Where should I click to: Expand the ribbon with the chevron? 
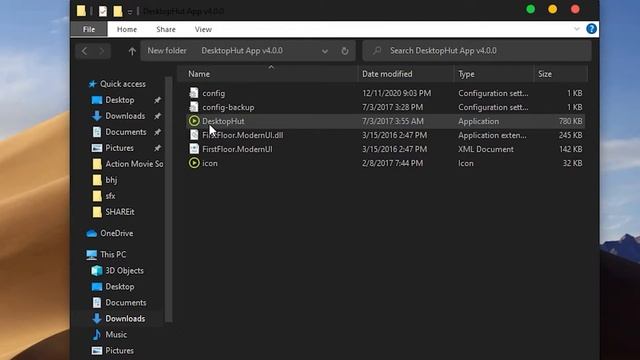click(x=576, y=29)
